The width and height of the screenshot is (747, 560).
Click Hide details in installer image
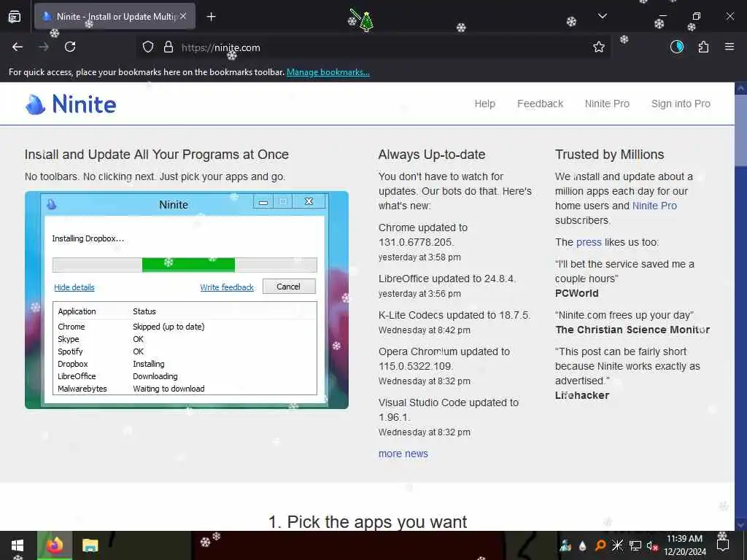(x=74, y=287)
